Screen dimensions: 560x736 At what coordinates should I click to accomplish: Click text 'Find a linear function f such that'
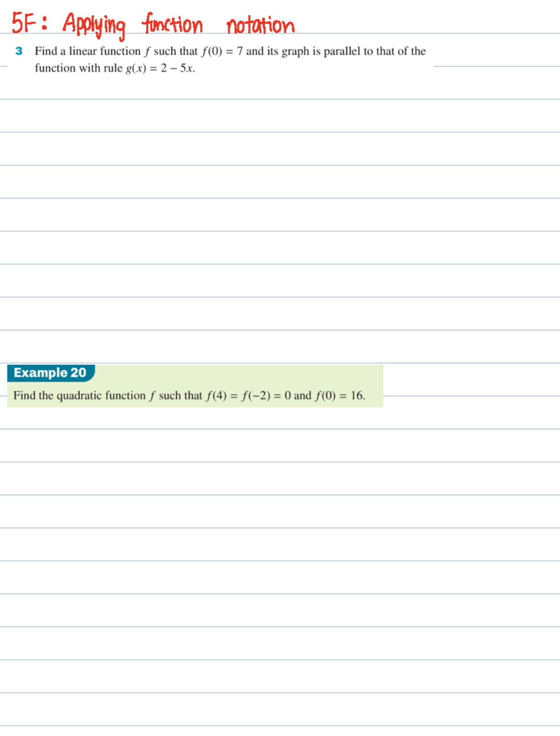pos(116,51)
